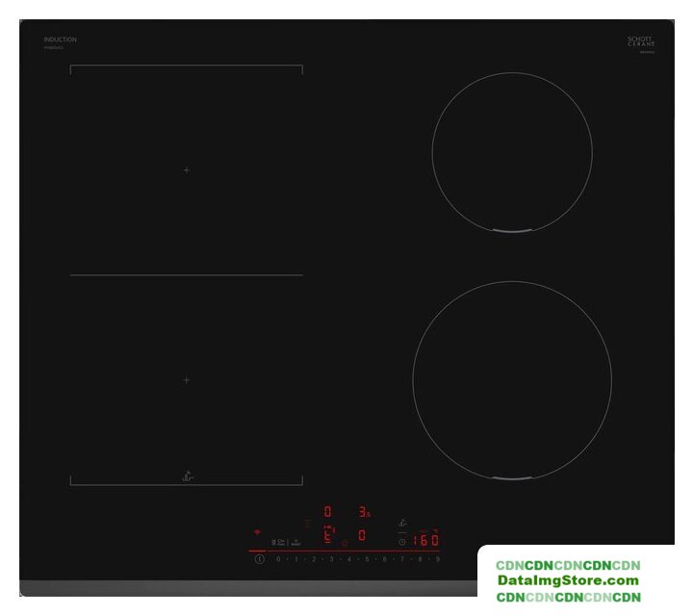Tap the flex zone pan icon
Screen dimensions: 694x616
(187, 475)
